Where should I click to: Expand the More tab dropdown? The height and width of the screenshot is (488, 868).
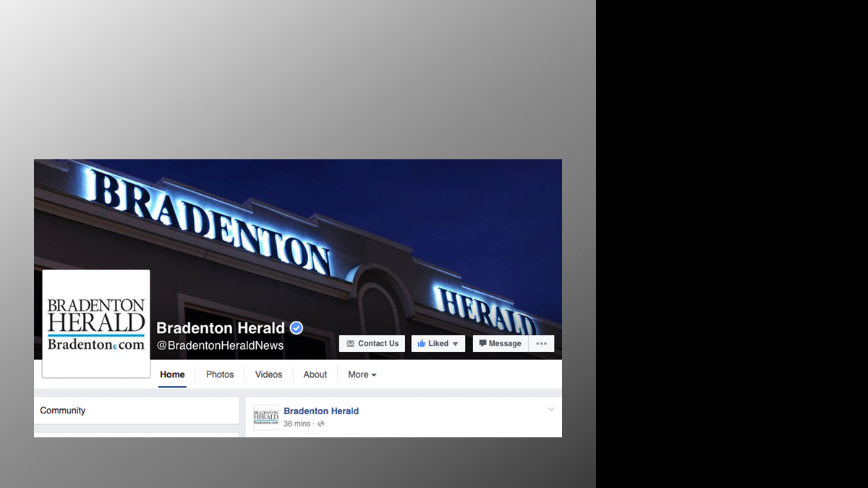[x=362, y=374]
